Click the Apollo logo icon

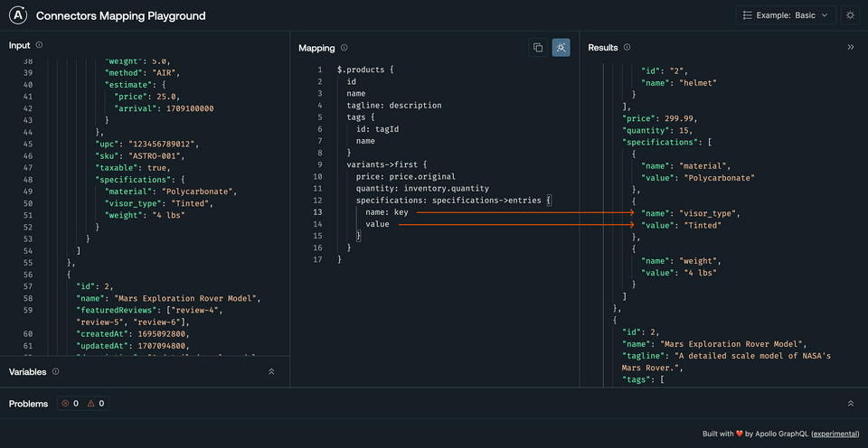[x=18, y=15]
